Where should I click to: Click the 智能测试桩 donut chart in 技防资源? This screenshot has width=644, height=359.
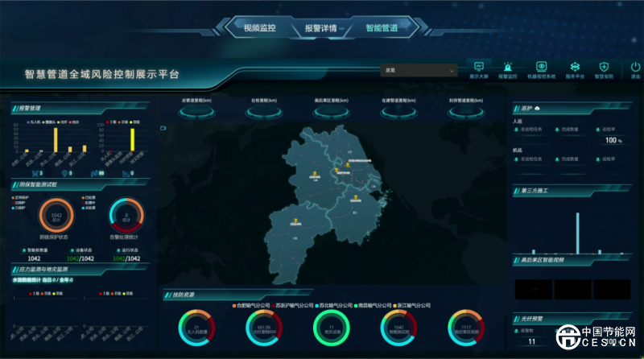[x=398, y=328]
